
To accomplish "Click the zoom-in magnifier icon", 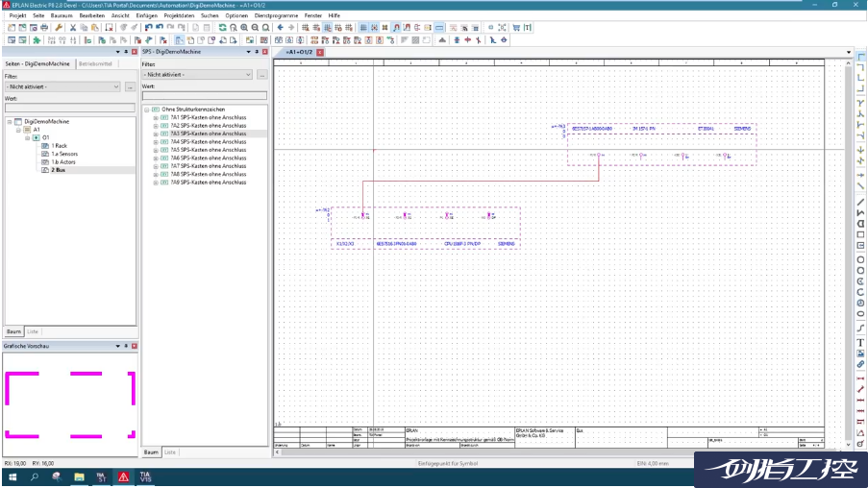I will point(244,28).
